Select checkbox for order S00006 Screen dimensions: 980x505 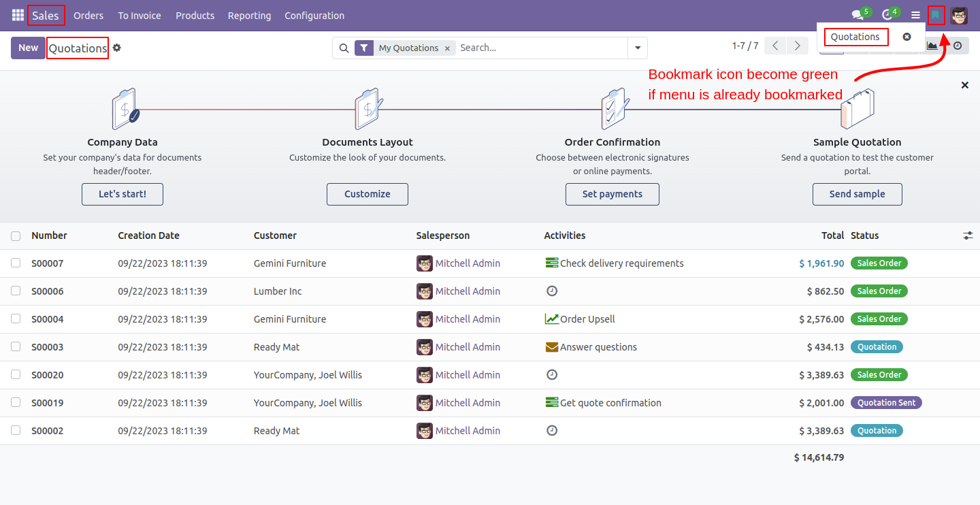coord(16,291)
